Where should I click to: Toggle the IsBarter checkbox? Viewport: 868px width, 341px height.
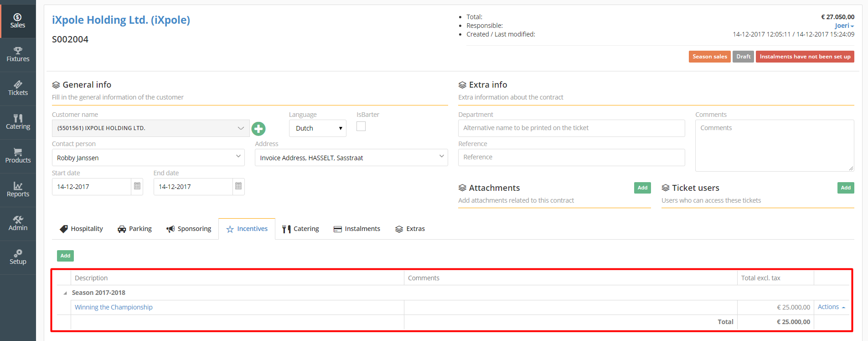tap(361, 126)
